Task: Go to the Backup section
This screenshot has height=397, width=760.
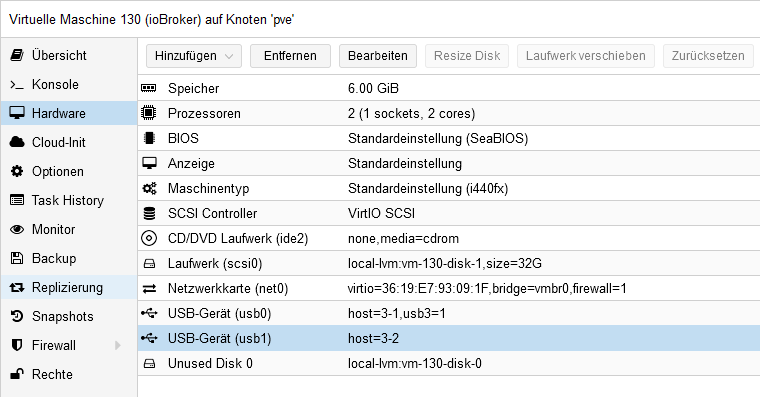Action: click(x=69, y=258)
